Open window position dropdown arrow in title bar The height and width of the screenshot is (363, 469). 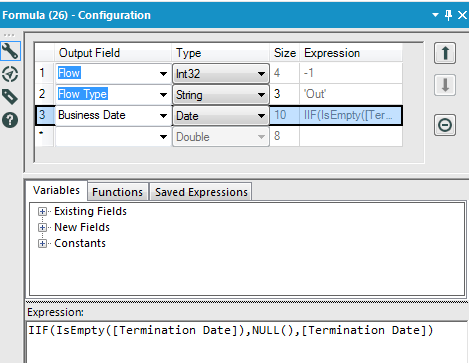(435, 15)
